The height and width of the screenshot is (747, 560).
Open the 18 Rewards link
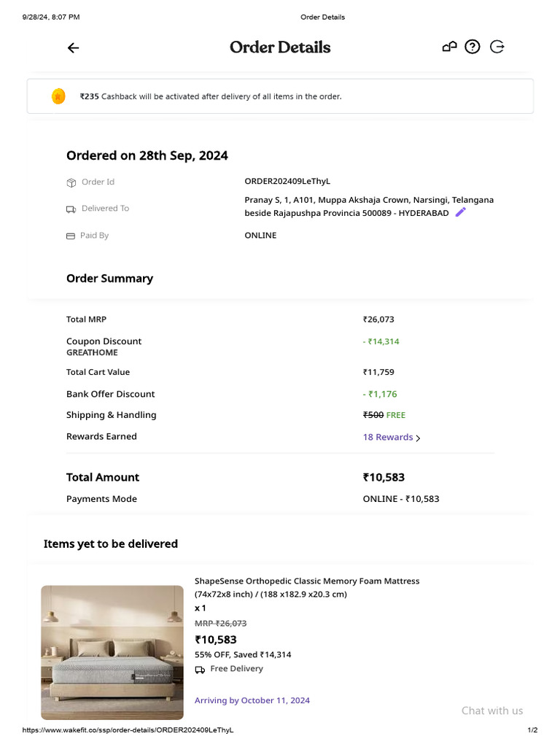pos(388,438)
